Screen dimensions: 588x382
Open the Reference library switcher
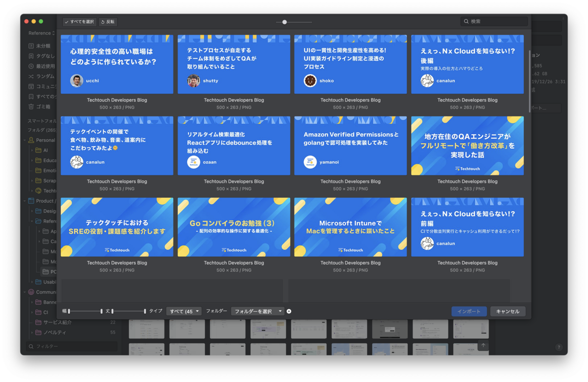41,33
